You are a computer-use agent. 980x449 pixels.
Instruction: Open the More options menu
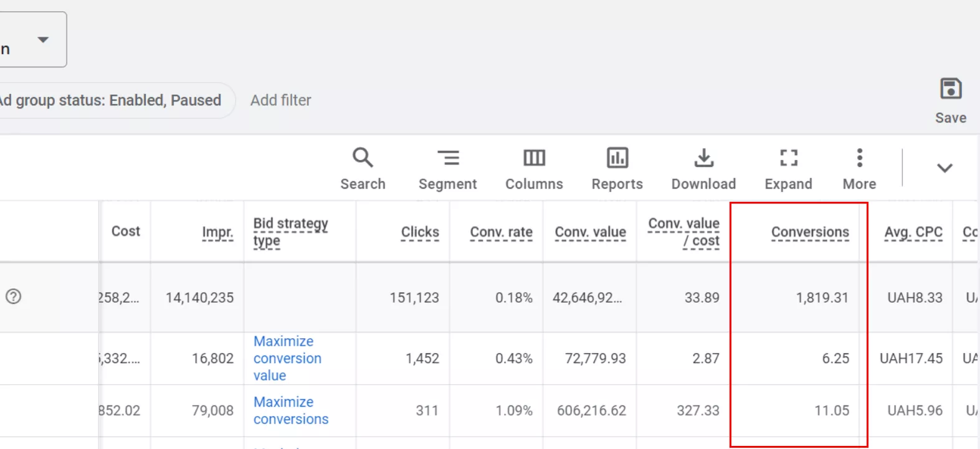point(859,169)
